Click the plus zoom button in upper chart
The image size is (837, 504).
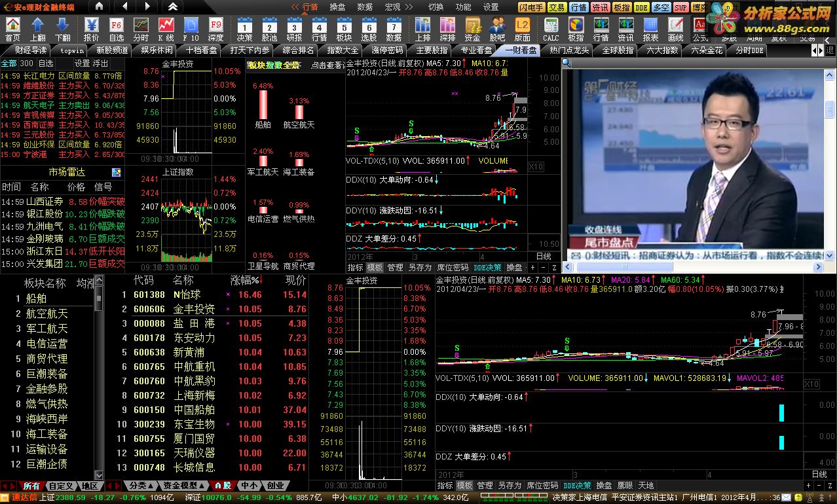(x=532, y=268)
